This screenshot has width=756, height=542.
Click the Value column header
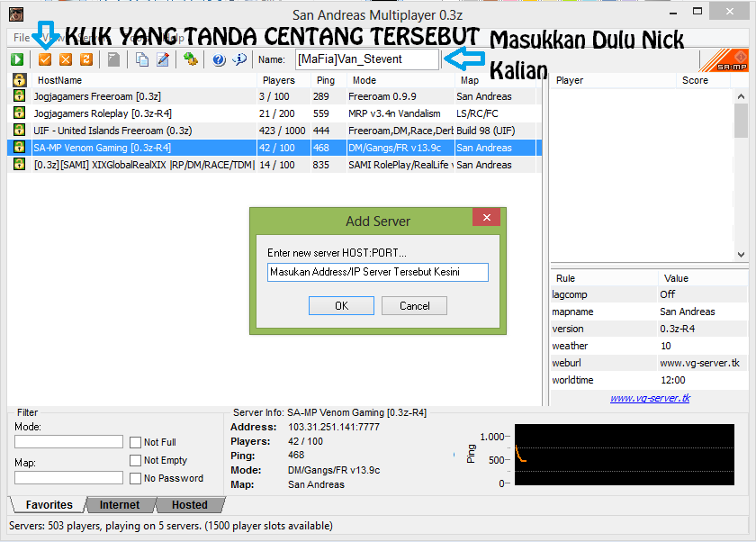(x=703, y=278)
